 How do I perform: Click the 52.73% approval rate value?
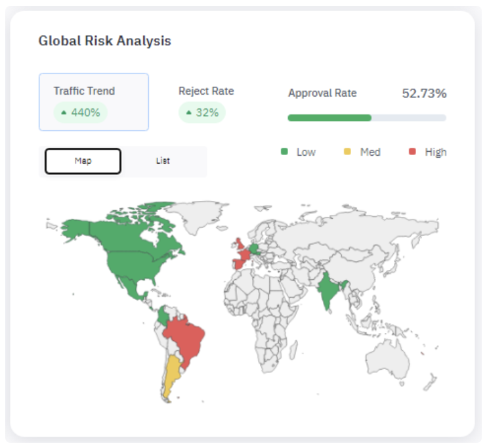(x=424, y=93)
